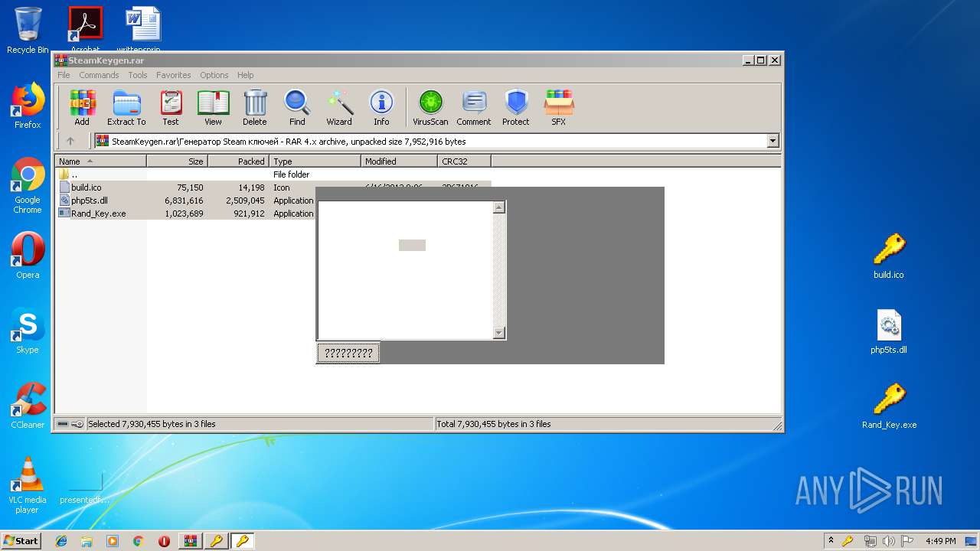Screen dimensions: 980x551
Task: Open Skype desktop shortcut
Action: 28,331
